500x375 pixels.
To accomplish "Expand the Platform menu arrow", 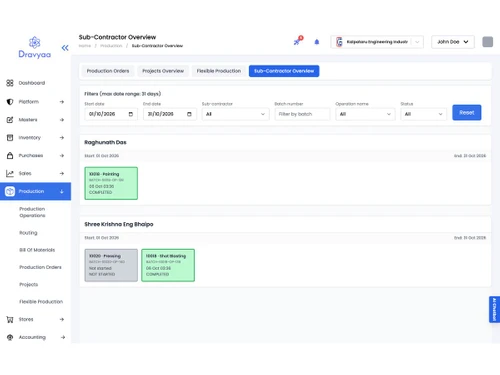I will (x=62, y=102).
